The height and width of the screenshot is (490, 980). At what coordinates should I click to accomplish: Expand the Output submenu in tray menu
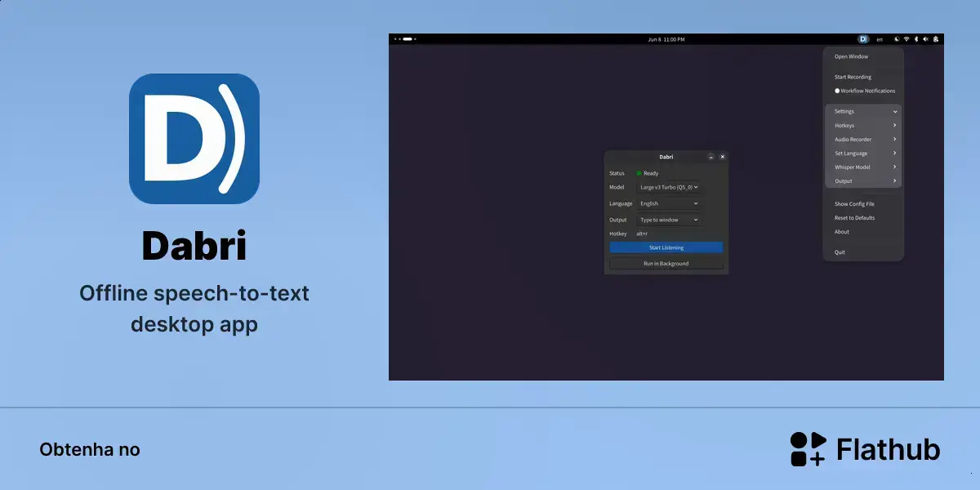[x=863, y=180]
